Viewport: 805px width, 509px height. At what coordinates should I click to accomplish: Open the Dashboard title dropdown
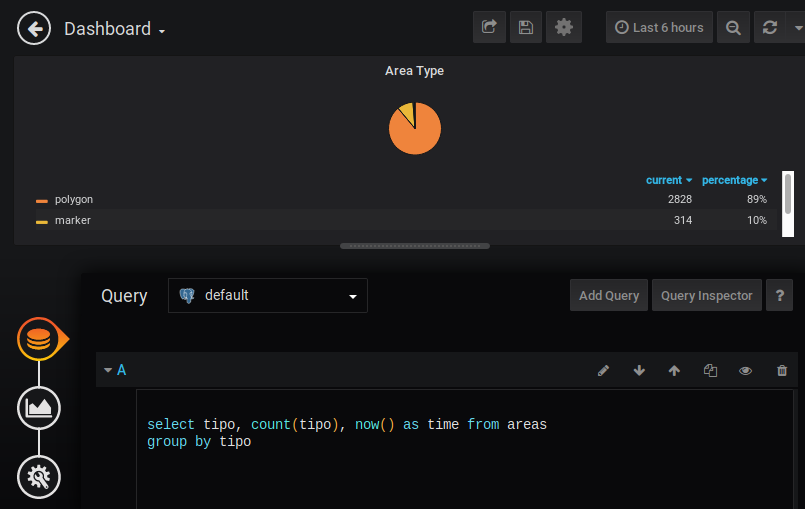[x=114, y=29]
